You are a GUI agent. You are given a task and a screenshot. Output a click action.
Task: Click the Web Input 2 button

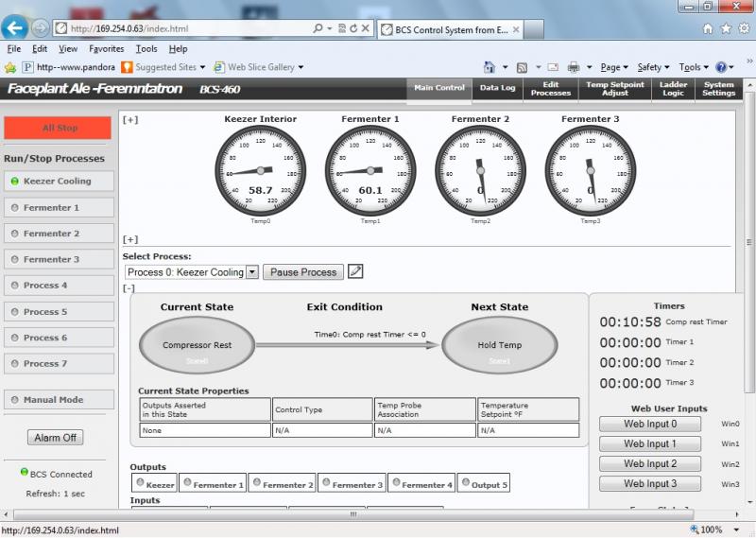[x=650, y=463]
